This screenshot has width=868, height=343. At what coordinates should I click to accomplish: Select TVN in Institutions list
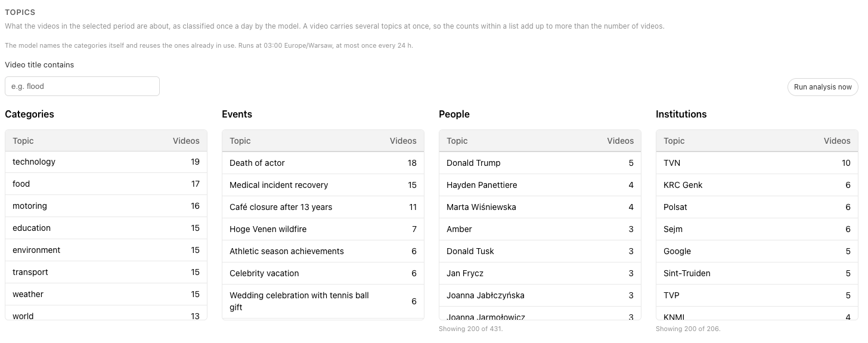[x=757, y=163]
